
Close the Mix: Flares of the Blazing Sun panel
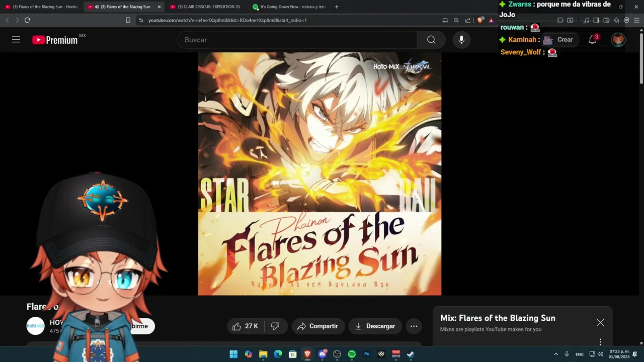click(x=600, y=323)
